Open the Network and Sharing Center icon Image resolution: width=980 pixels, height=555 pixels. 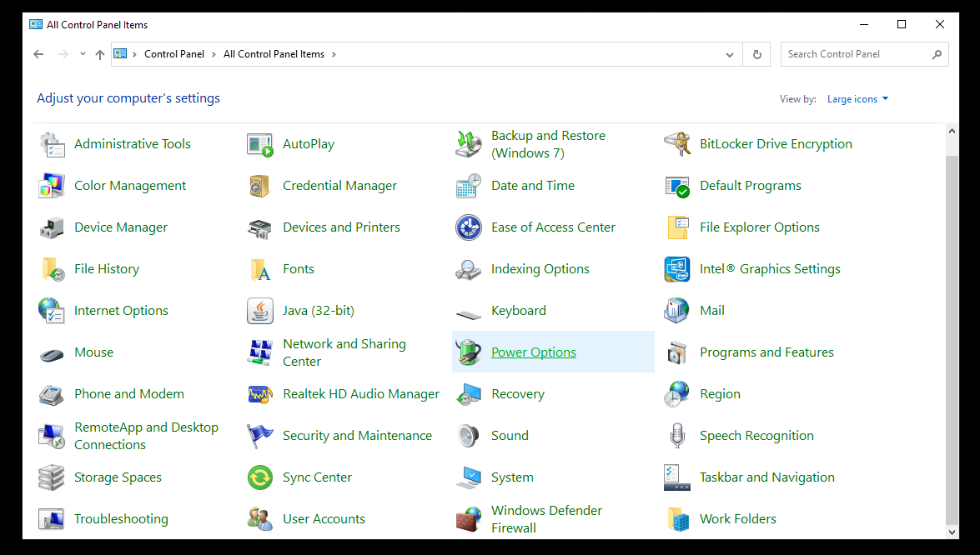(260, 352)
